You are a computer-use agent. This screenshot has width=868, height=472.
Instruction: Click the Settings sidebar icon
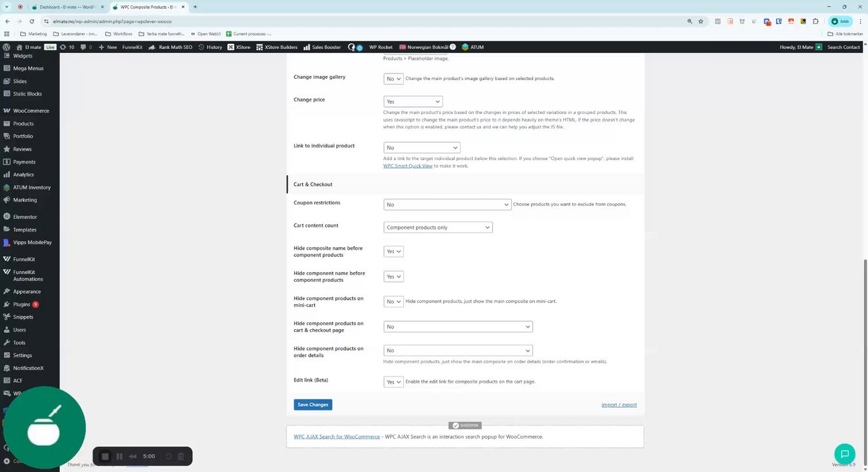pyautogui.click(x=7, y=355)
